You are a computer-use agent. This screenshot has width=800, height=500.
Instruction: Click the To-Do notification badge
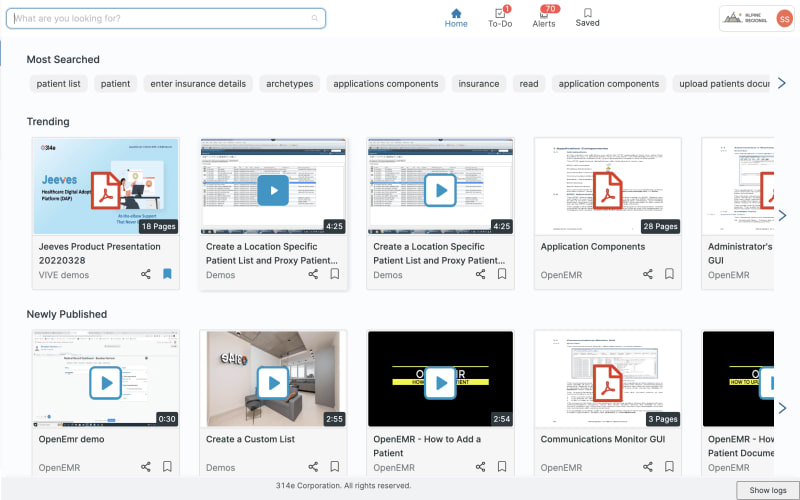point(507,8)
